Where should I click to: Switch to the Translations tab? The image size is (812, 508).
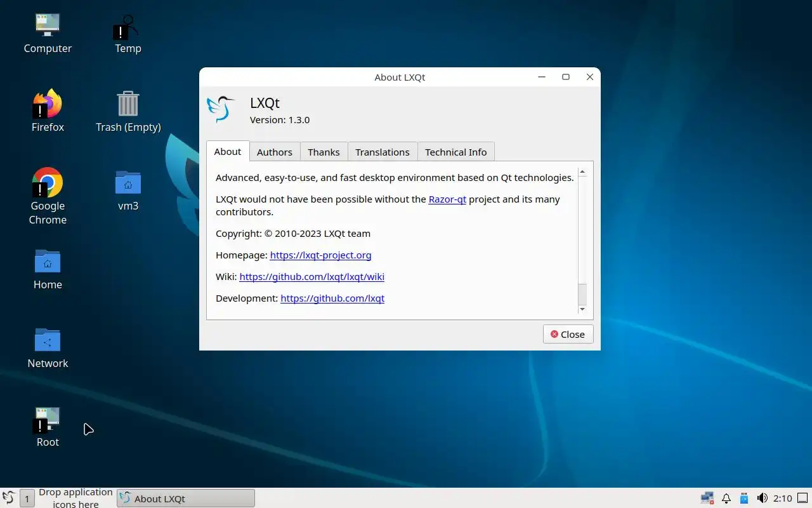coord(383,152)
